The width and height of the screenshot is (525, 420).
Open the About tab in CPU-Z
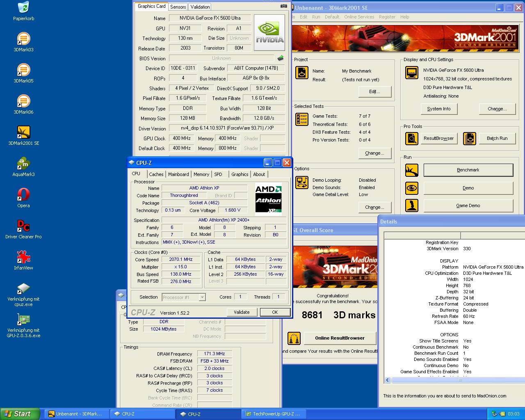point(259,174)
